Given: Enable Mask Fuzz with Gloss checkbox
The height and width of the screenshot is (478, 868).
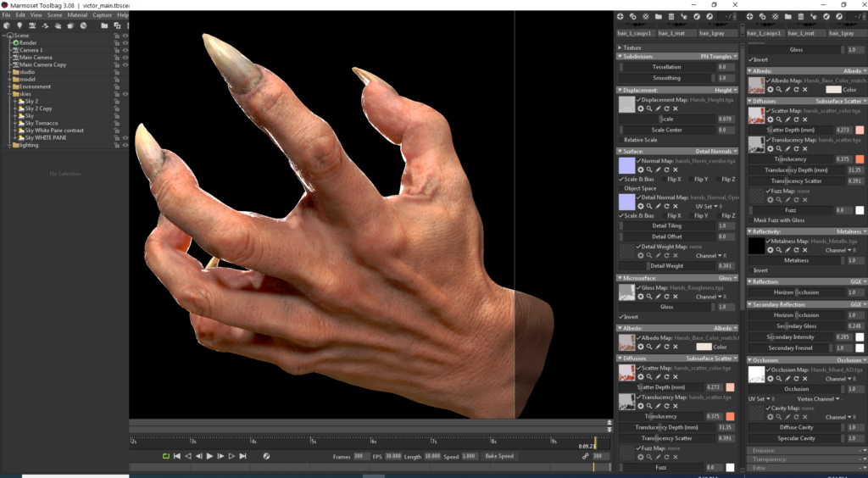Looking at the screenshot, I should (x=751, y=220).
